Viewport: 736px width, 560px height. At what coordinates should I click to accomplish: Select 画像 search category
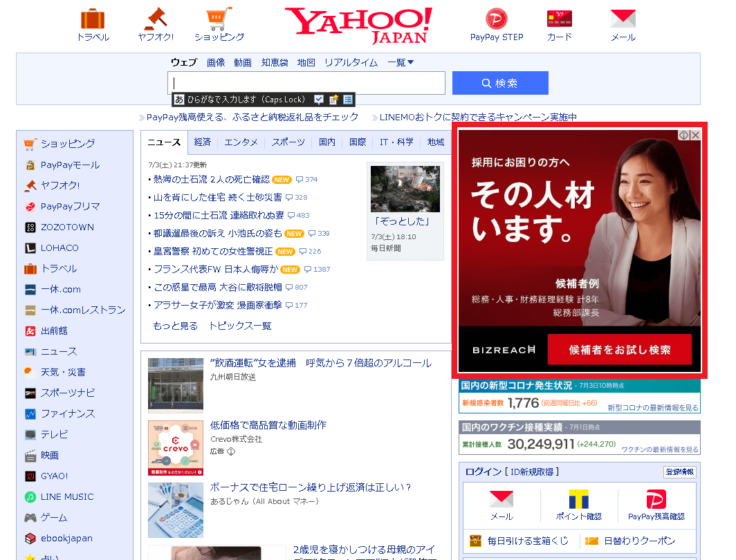click(x=216, y=62)
